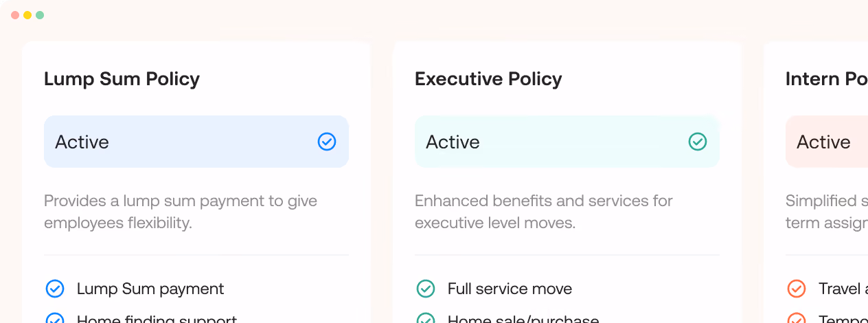Click orange check icon beside Travel item

pos(797,289)
